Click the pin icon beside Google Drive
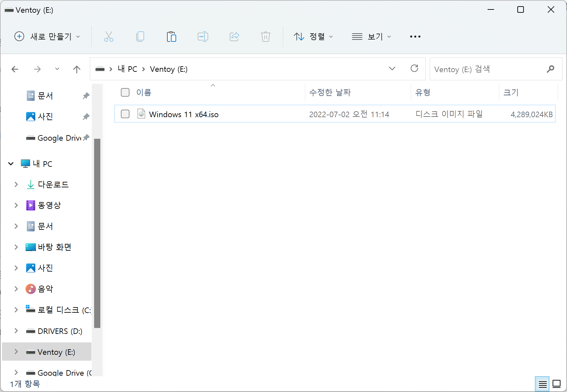Screen dimensions: 567x392 pyautogui.click(x=86, y=137)
